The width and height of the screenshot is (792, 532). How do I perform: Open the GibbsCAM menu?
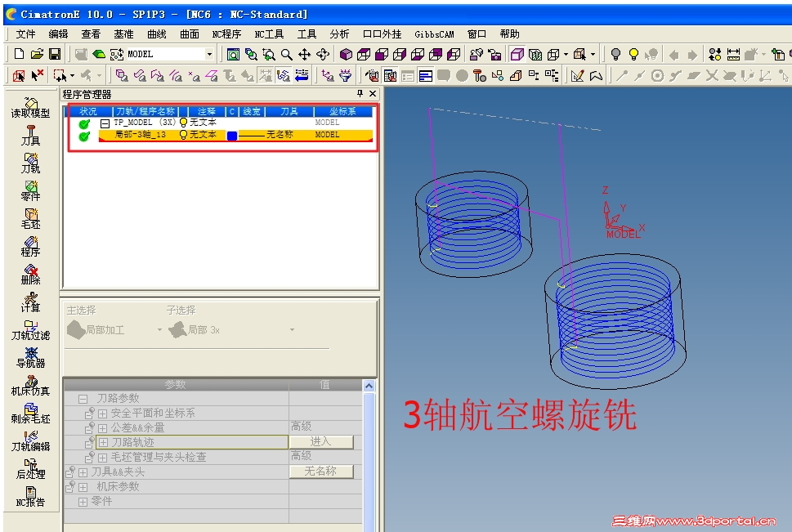tap(434, 34)
